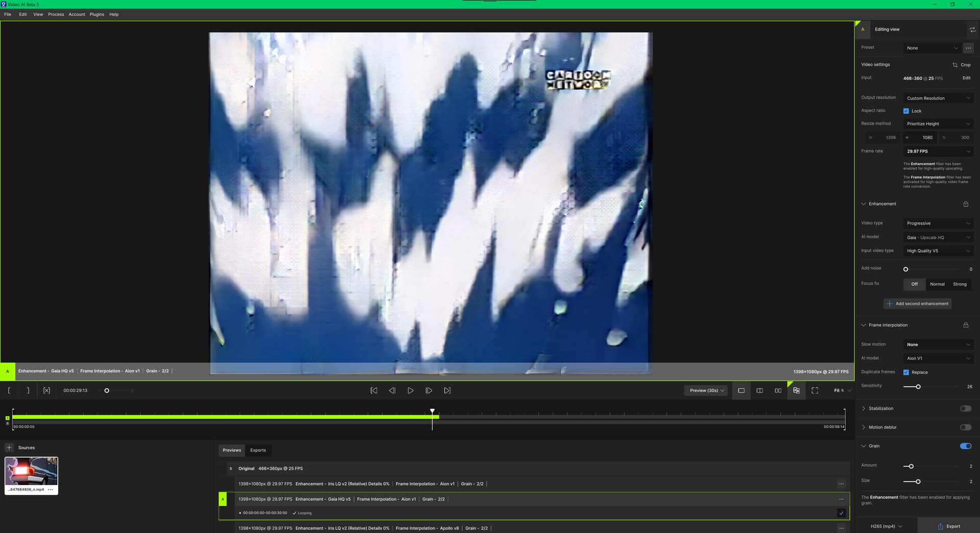980x533 pixels.
Task: Open the Output resolution dropdown
Action: 938,98
